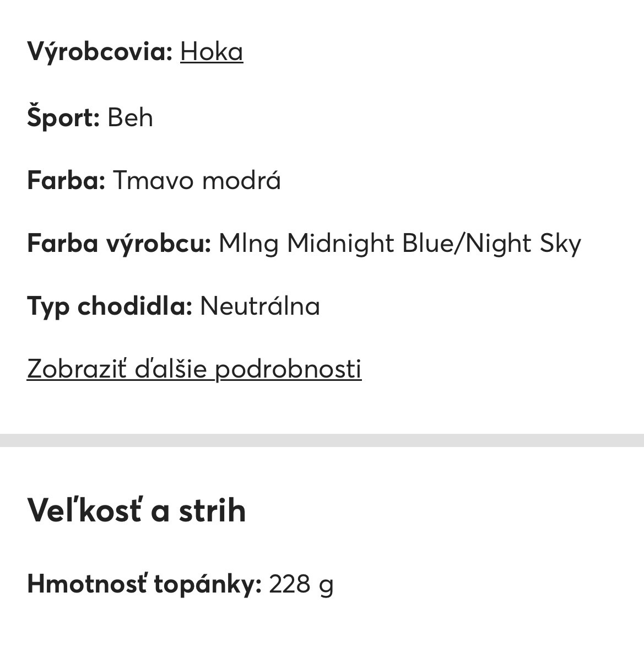The height and width of the screenshot is (646, 644).
Task: Click the "Veľkosť a strih" heading
Action: coord(136,510)
